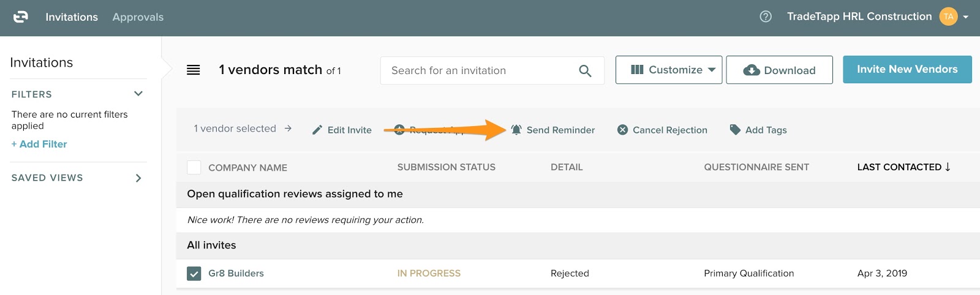Screen dimensions: 980x295
Task: Click the Invite New Vendors button
Action: click(907, 70)
